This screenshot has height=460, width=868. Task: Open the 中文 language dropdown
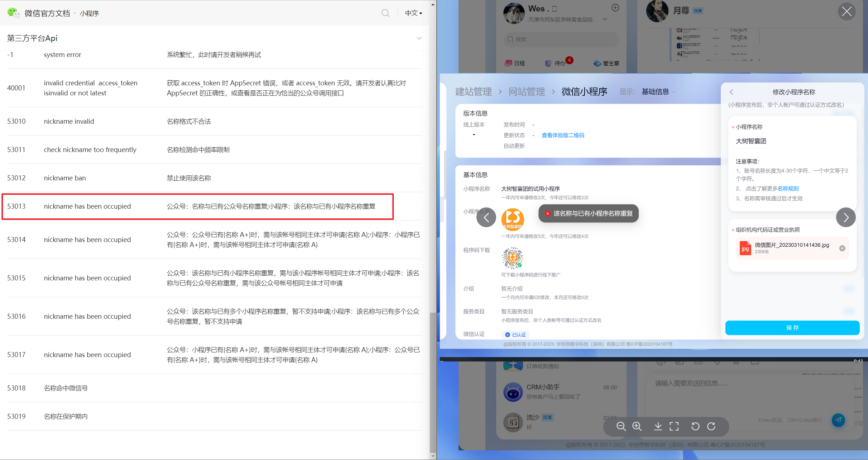[413, 13]
